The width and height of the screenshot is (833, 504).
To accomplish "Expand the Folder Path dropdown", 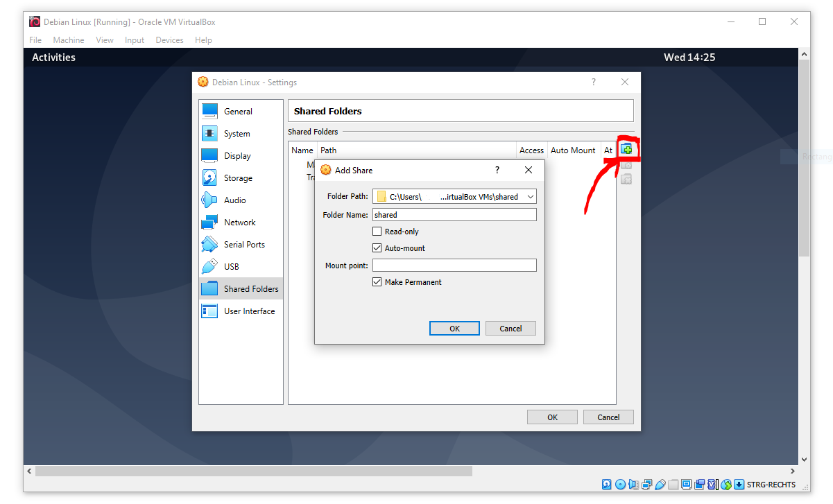I will pyautogui.click(x=530, y=197).
